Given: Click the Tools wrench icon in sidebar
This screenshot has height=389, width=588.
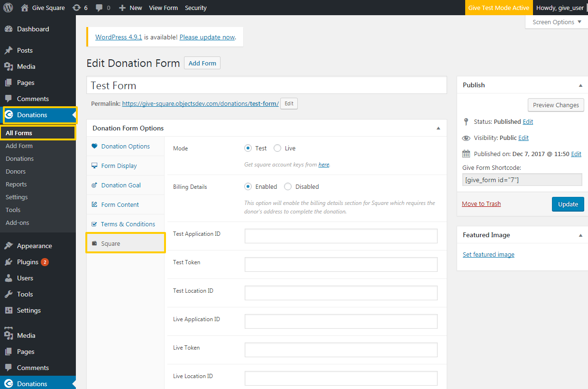Looking at the screenshot, I should (x=9, y=294).
